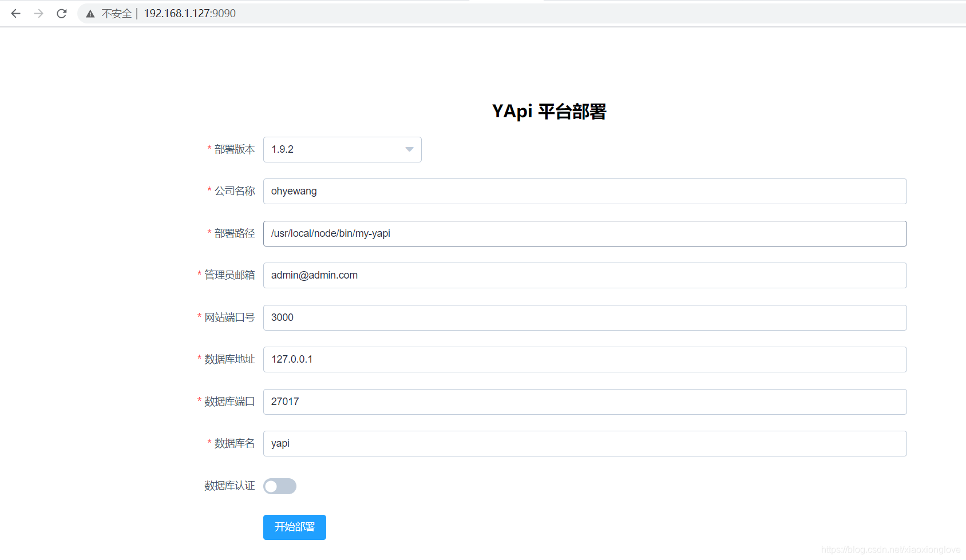Go forward with the browser forward arrow
Image resolution: width=966 pixels, height=560 pixels.
point(38,13)
